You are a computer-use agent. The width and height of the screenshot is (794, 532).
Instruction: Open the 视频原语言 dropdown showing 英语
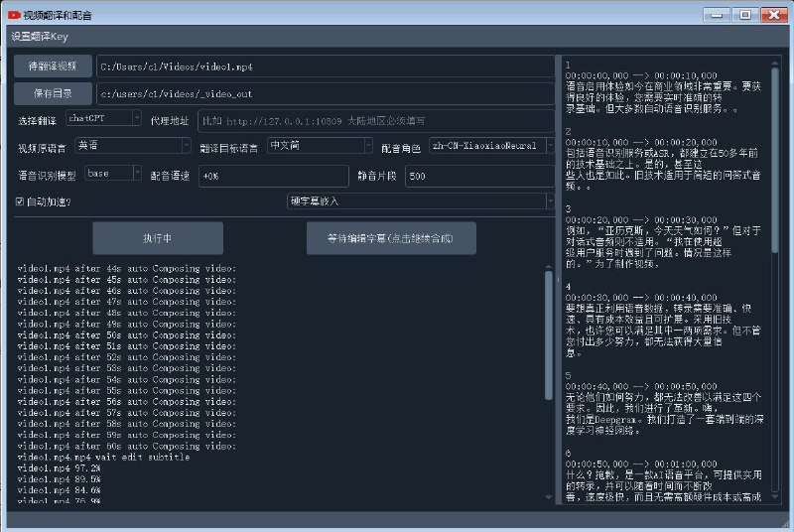133,145
